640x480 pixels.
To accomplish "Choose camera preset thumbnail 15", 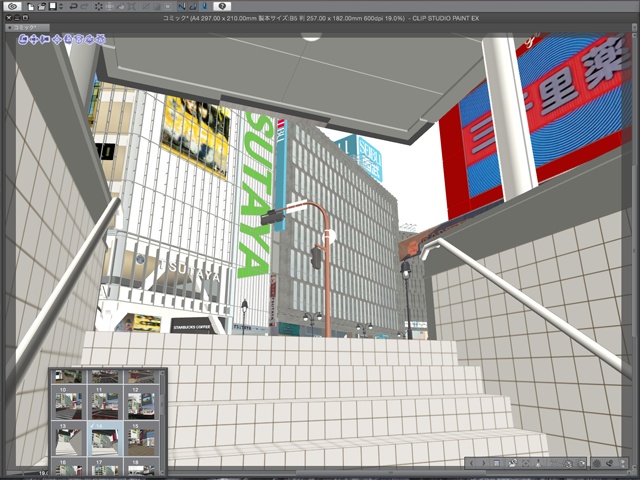I will coord(141,440).
